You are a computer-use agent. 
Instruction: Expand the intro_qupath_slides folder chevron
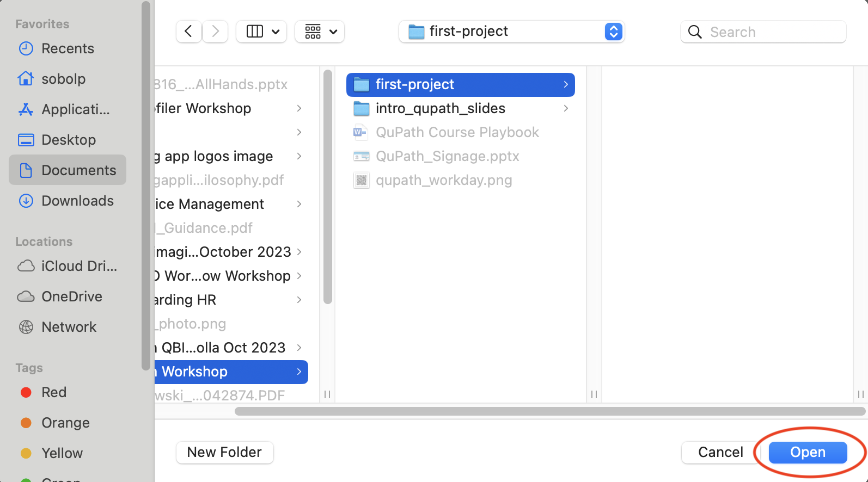[565, 108]
